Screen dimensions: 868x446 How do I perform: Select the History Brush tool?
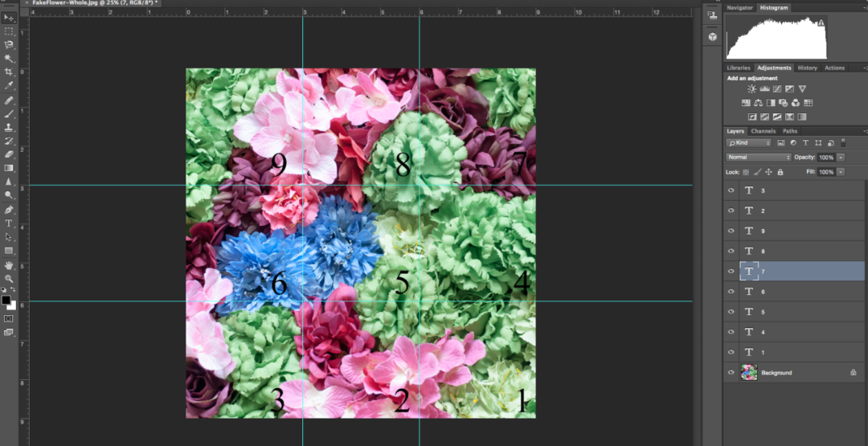tap(9, 141)
